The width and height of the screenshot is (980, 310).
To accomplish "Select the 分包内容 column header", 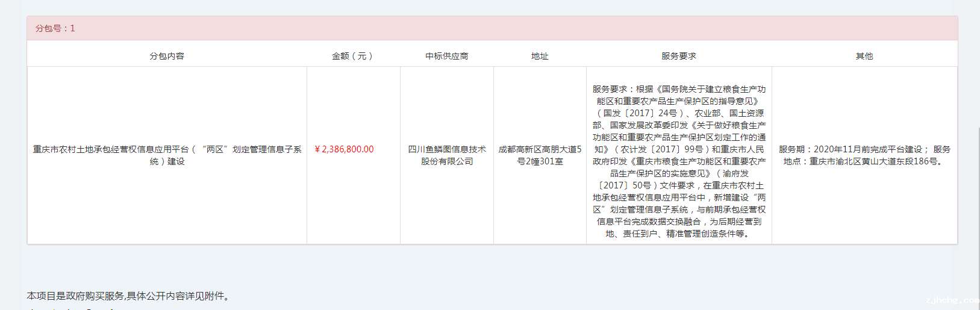I will coord(167,56).
